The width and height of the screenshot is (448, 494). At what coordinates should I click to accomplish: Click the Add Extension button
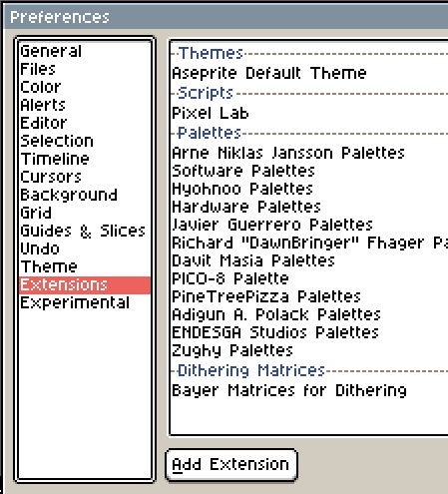coord(231,464)
